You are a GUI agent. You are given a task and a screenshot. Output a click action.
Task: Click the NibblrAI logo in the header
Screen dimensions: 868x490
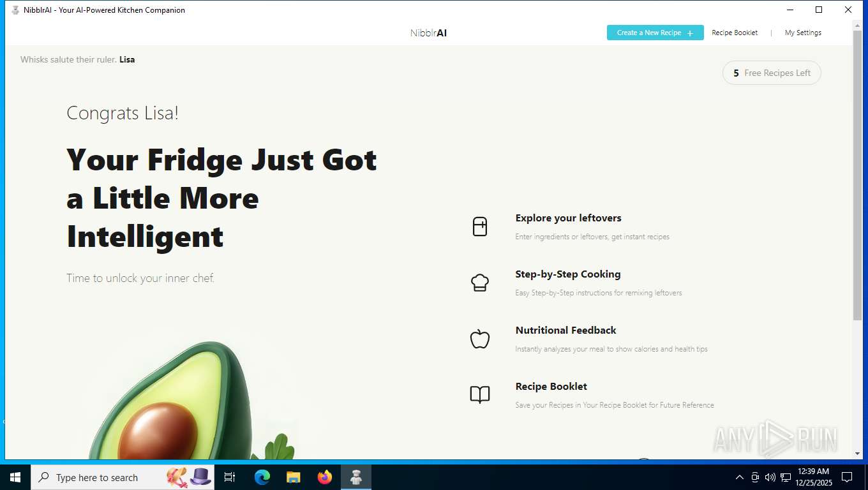point(428,33)
